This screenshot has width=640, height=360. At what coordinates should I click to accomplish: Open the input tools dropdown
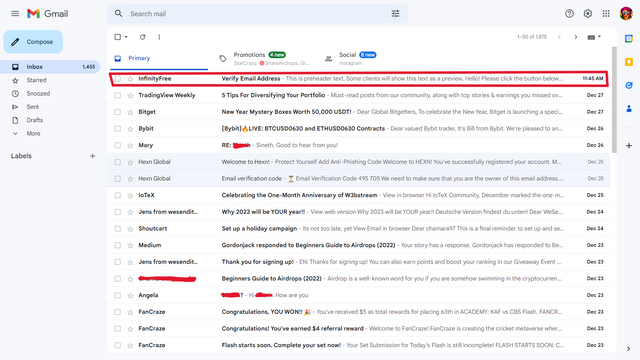tap(594, 37)
